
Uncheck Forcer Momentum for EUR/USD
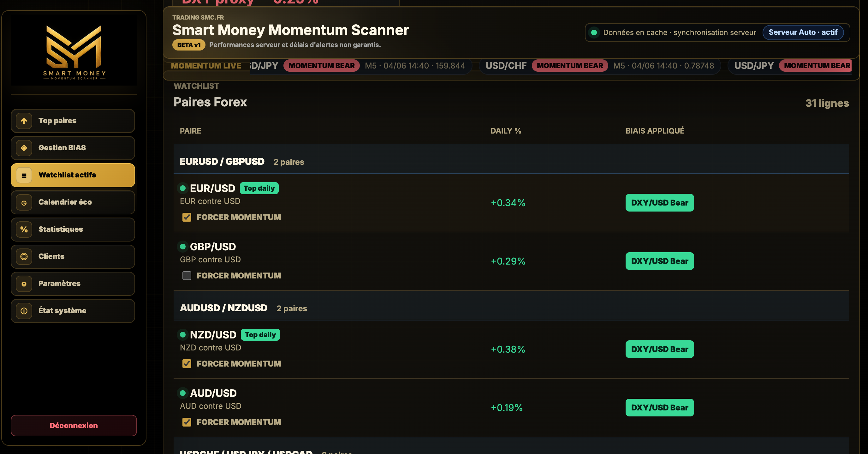(x=187, y=218)
